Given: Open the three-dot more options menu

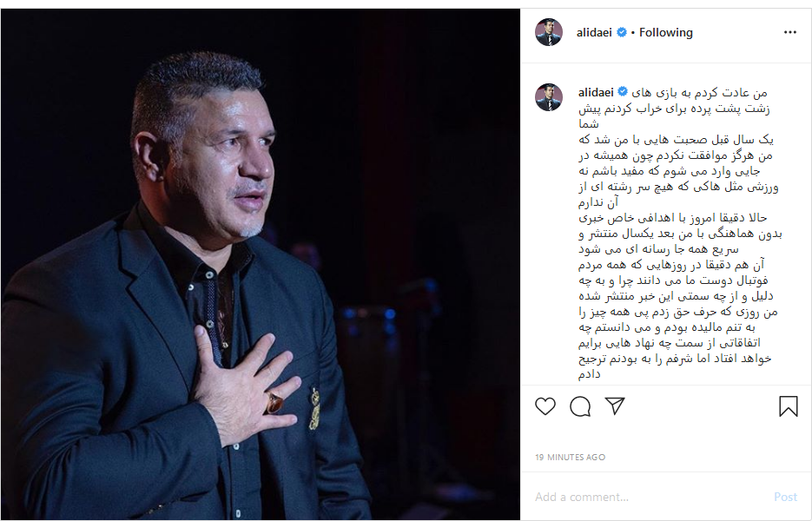Looking at the screenshot, I should (789, 32).
